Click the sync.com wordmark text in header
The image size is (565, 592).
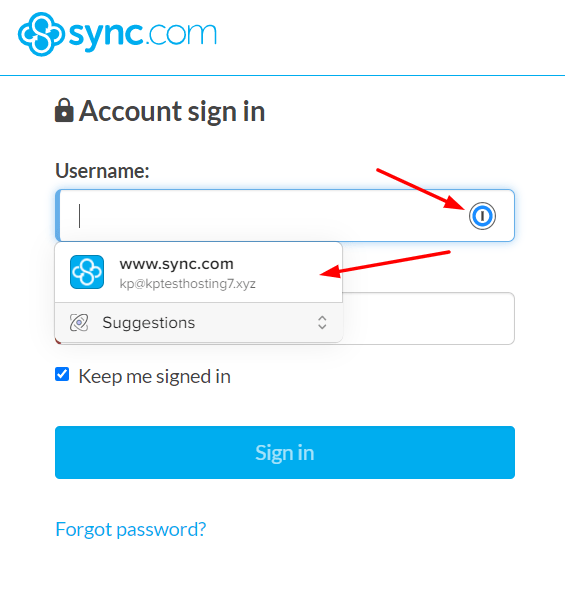click(x=143, y=35)
